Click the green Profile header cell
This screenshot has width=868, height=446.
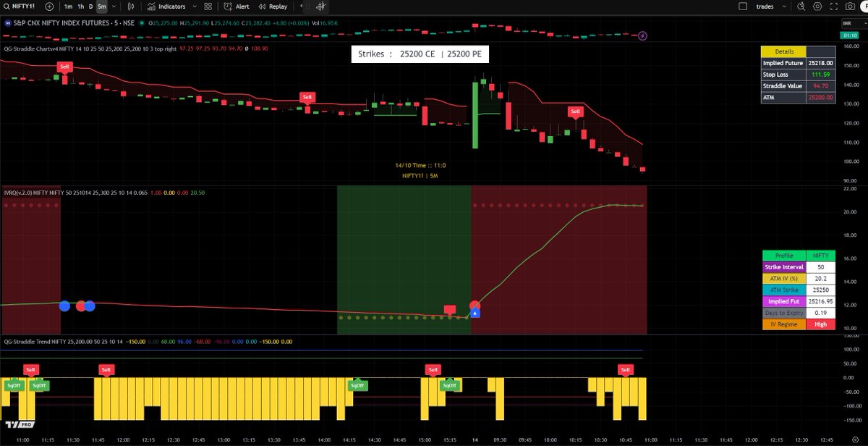784,256
